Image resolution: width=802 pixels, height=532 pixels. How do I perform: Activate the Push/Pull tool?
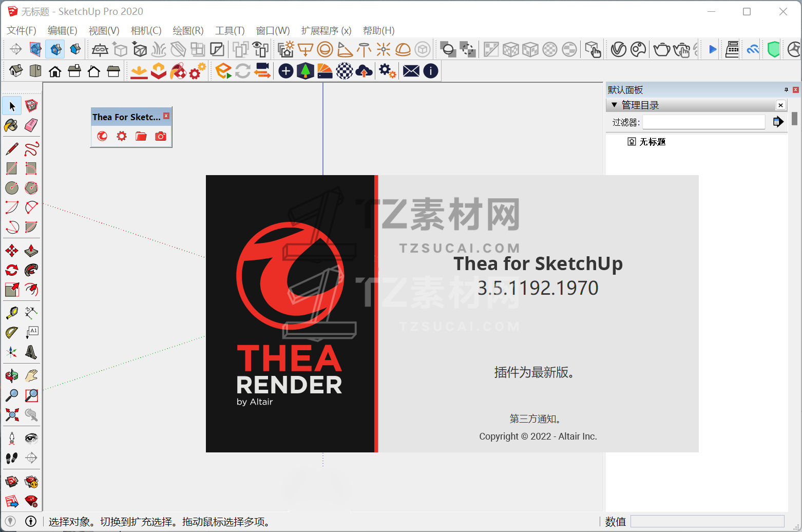pos(31,251)
